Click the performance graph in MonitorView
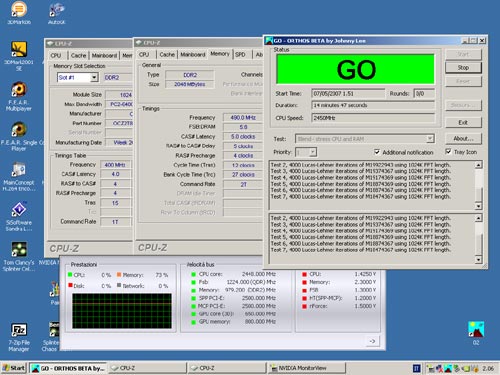Image resolution: width=500 pixels, height=375 pixels. point(122,311)
